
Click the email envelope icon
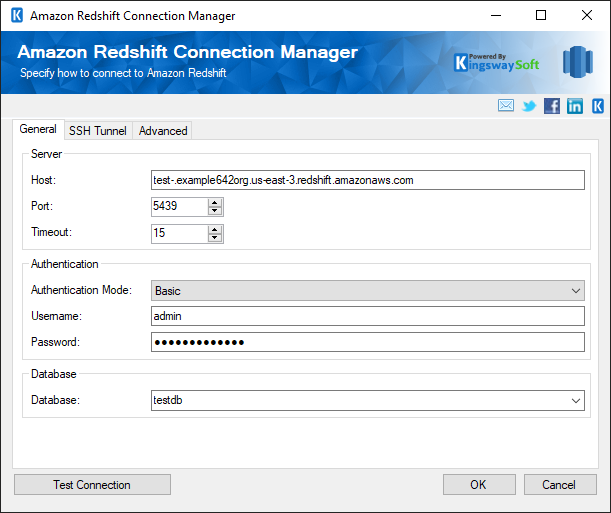click(506, 106)
